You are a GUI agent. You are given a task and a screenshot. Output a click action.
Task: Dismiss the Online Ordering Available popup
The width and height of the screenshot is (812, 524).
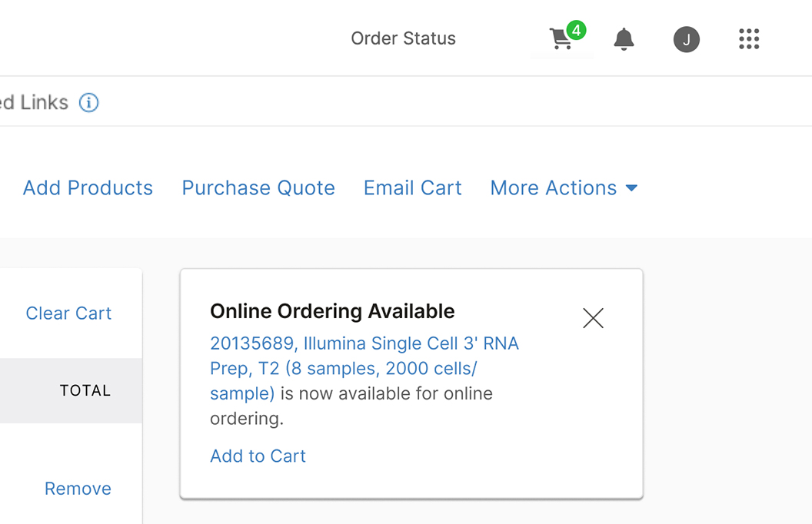tap(593, 318)
